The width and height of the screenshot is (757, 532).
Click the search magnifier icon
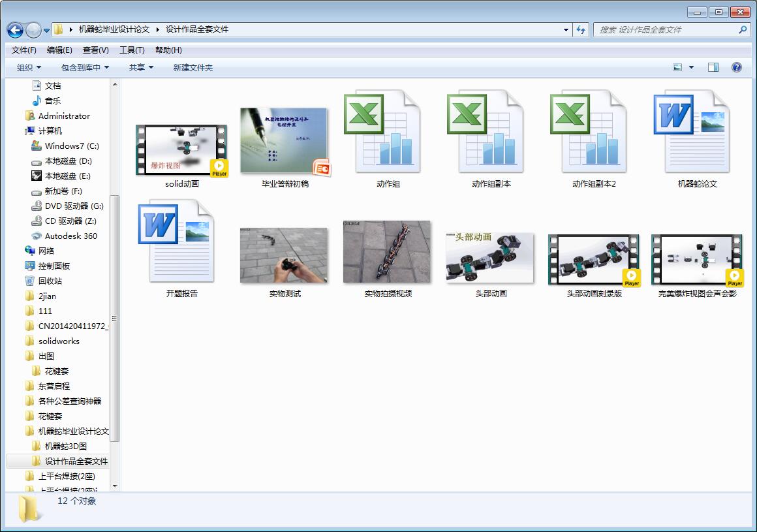(743, 30)
